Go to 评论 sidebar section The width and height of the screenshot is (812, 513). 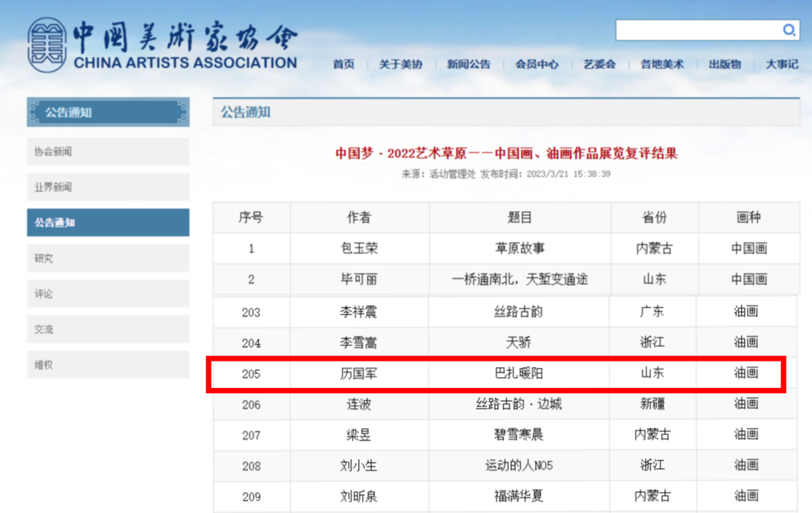pos(107,294)
